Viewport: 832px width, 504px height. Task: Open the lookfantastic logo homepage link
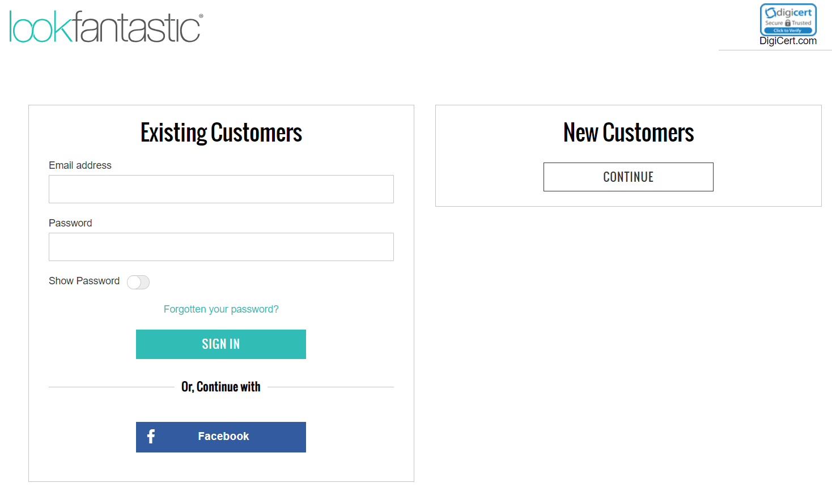[106, 27]
